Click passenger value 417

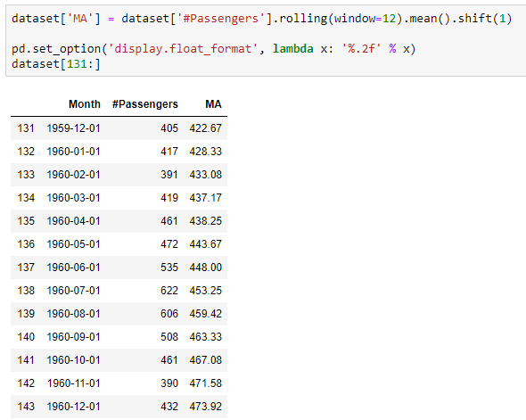coord(169,152)
